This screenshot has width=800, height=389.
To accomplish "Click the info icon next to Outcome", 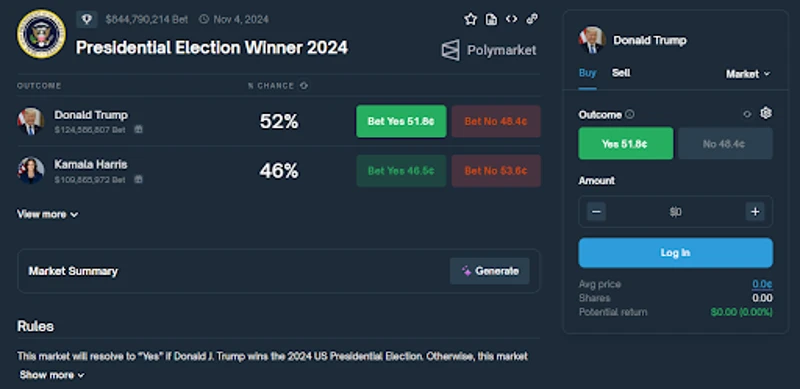I will [x=630, y=114].
